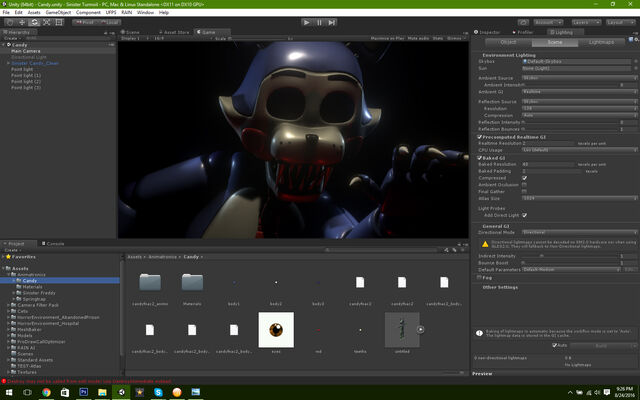Enable the Ambient Occlusion checkbox
640x400 pixels.
(x=524, y=184)
